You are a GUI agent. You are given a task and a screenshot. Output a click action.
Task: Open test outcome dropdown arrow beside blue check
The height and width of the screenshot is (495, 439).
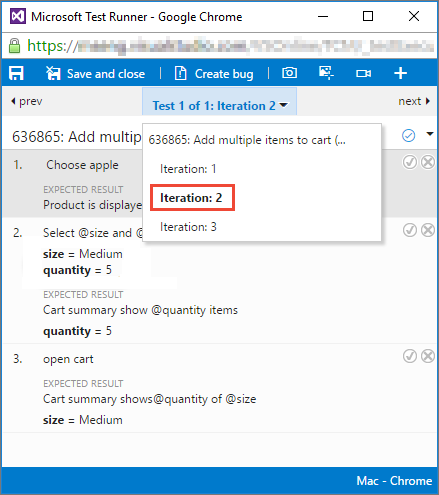430,134
